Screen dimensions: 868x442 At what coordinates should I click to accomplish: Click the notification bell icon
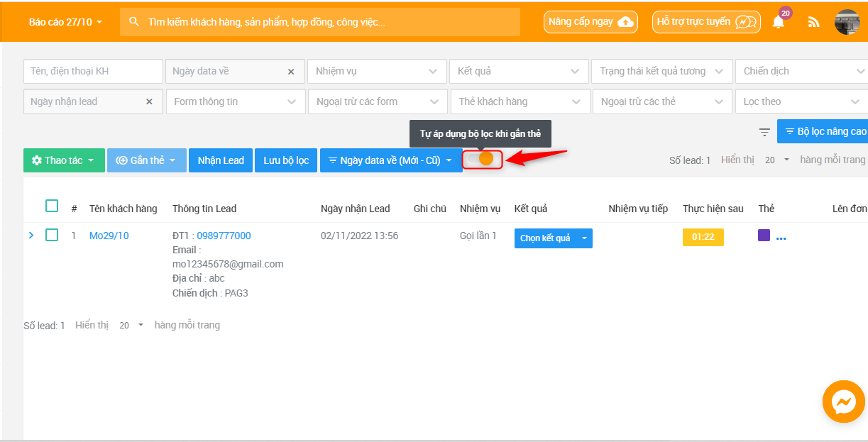(779, 22)
